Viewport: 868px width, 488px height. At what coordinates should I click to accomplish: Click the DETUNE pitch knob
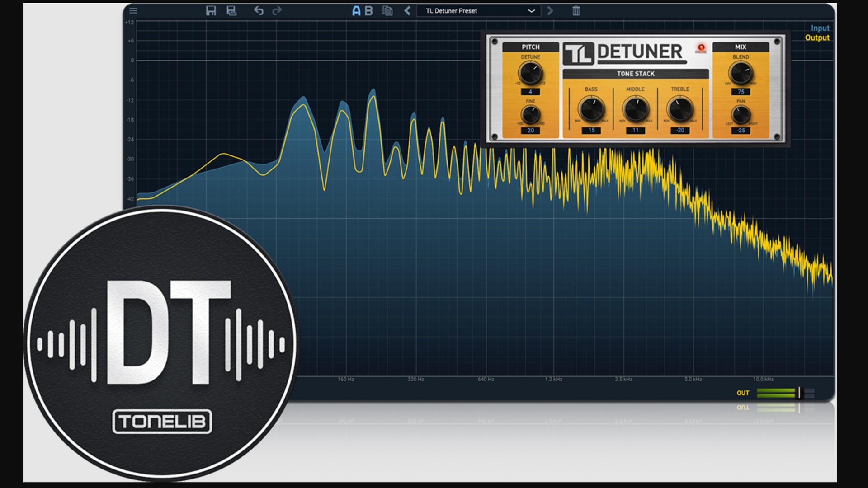coord(530,73)
